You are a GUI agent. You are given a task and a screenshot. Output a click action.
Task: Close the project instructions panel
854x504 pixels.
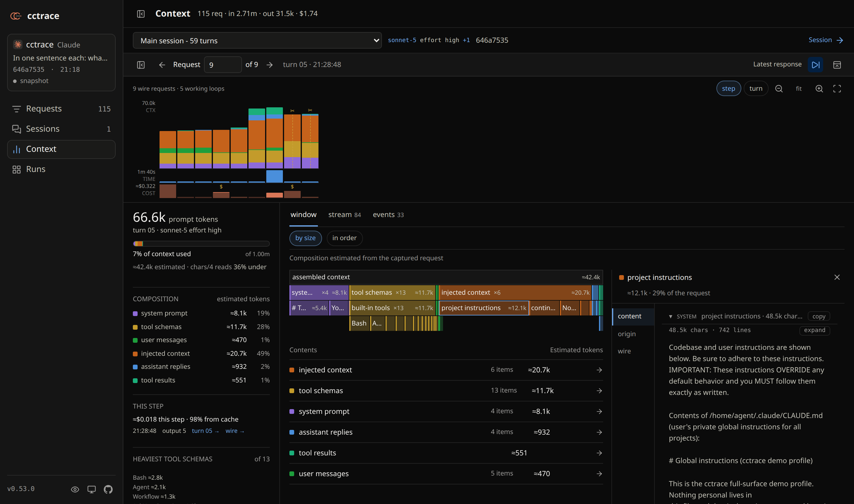tap(837, 277)
